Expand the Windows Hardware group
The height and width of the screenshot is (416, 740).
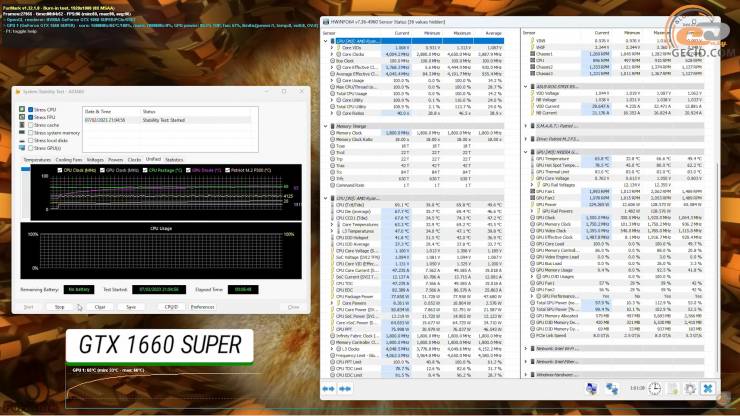point(526,374)
